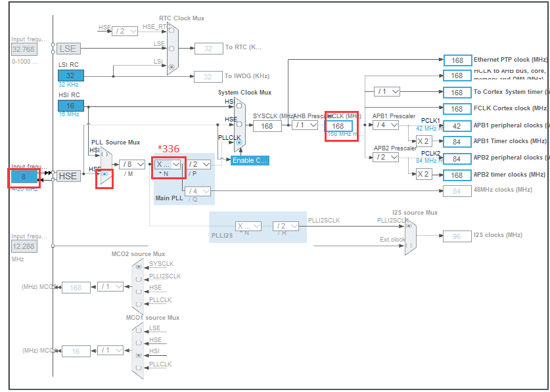
Task: Click the To IWDG (KHz) value box
Action: [x=208, y=76]
